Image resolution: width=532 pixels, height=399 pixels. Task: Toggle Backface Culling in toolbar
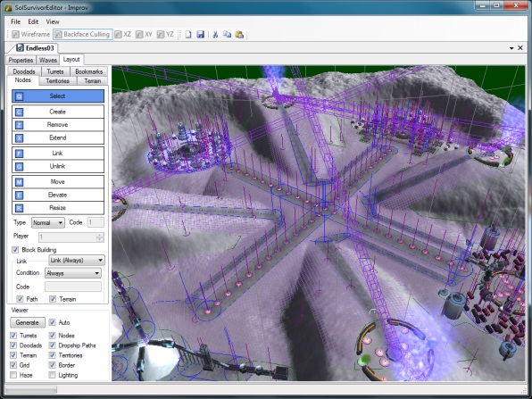coord(82,34)
